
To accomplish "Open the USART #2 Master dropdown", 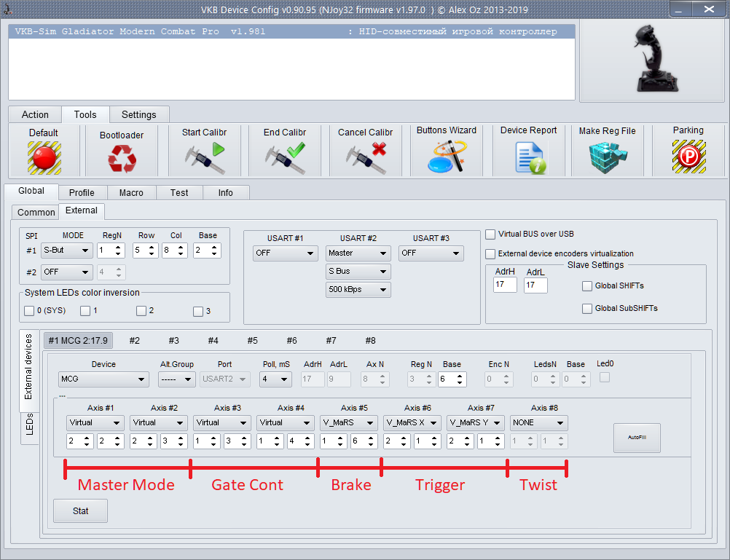I will 358,253.
